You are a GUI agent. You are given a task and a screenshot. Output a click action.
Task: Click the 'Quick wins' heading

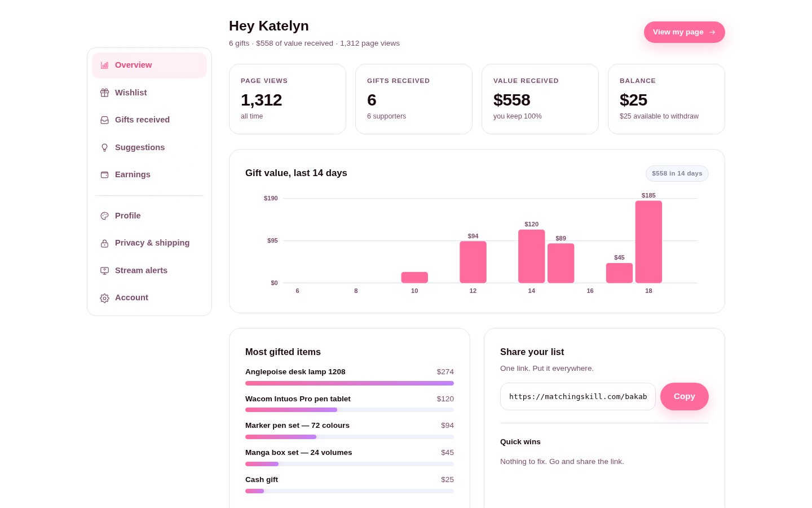pyautogui.click(x=520, y=442)
